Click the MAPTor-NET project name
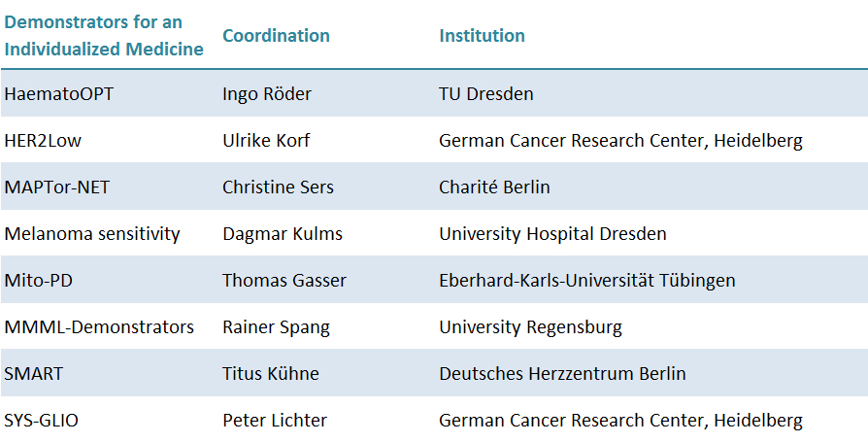This screenshot has width=868, height=443. pyautogui.click(x=57, y=187)
